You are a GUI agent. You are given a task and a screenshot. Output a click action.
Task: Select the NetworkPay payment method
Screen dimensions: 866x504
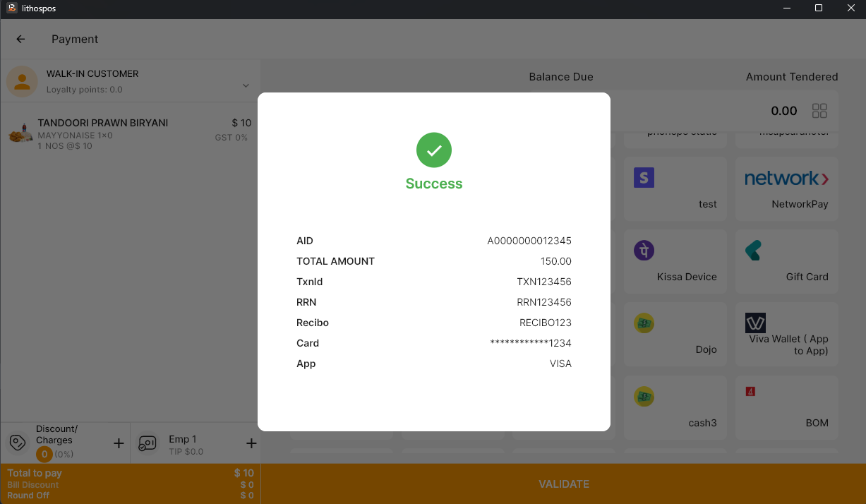[x=786, y=188]
